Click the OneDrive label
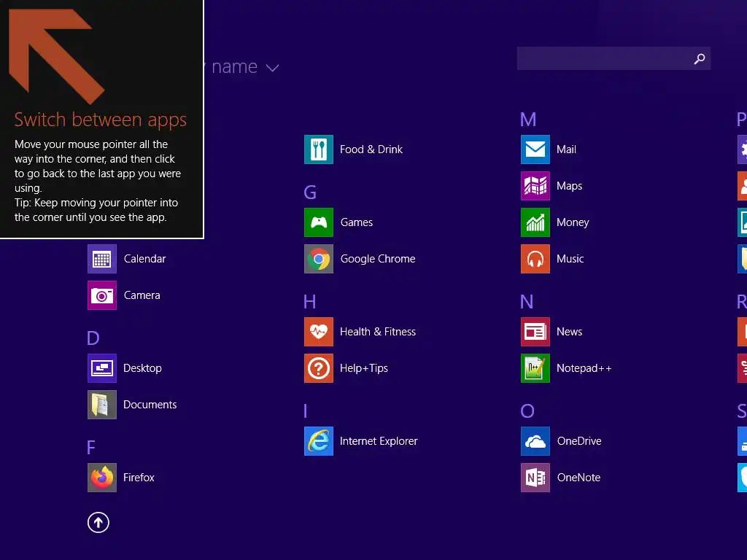This screenshot has width=747, height=560. coord(579,441)
